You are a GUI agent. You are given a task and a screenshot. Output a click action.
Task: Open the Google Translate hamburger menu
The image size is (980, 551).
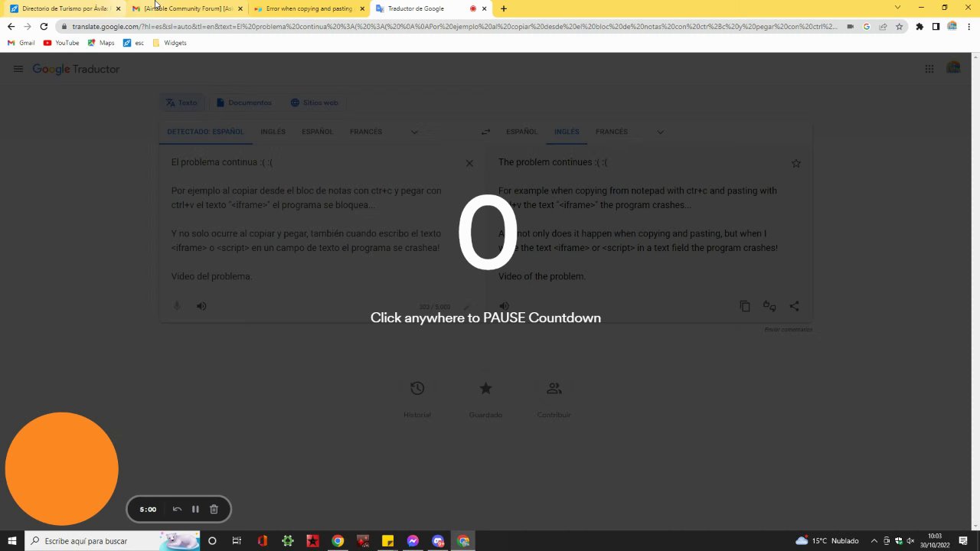point(18,69)
